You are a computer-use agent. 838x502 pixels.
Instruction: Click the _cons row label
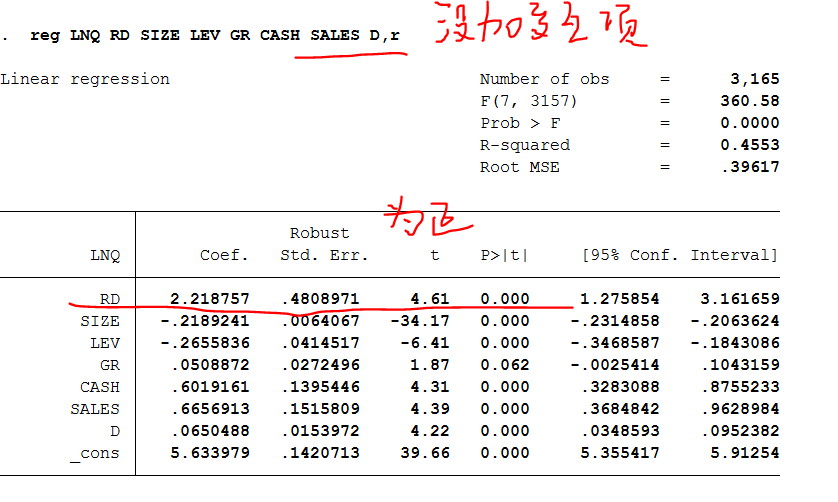(95, 453)
